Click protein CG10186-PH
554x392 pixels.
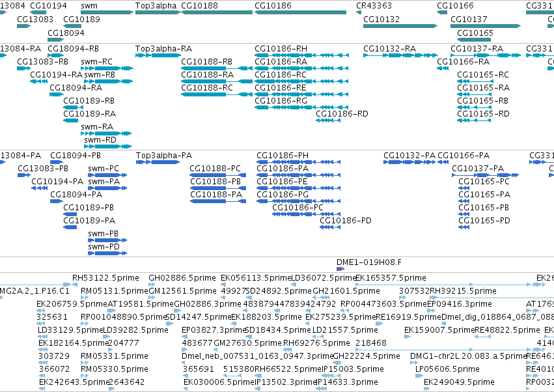click(299, 162)
